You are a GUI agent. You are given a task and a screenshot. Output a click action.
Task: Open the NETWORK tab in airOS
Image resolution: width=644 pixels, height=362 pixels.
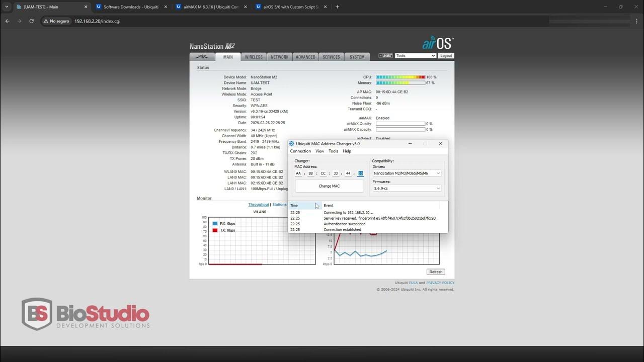click(x=280, y=57)
